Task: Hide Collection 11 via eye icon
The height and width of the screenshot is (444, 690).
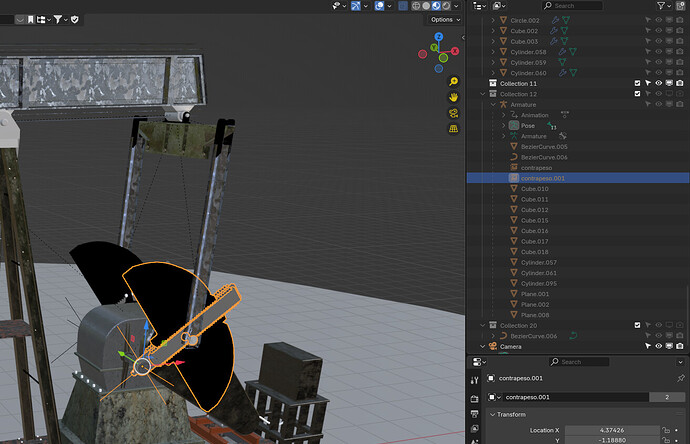Action: coord(658,83)
